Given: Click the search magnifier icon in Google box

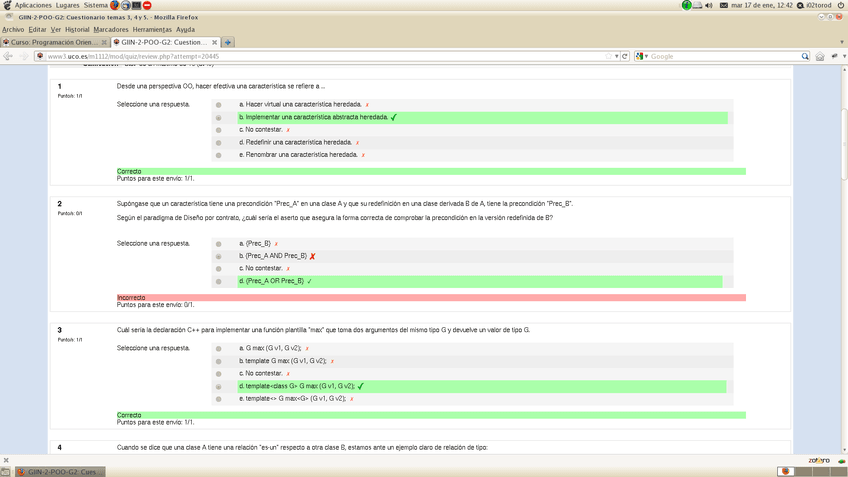Looking at the screenshot, I should tap(805, 56).
